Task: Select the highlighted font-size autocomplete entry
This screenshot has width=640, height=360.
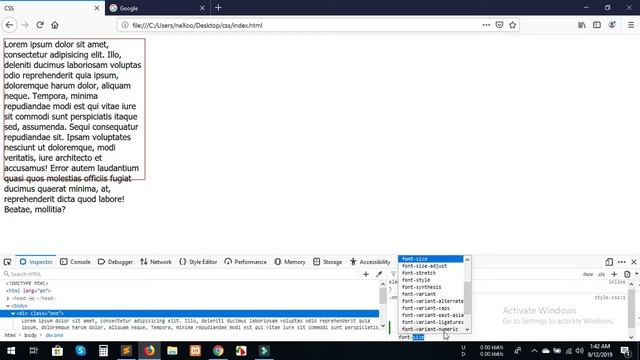Action: (x=431, y=259)
